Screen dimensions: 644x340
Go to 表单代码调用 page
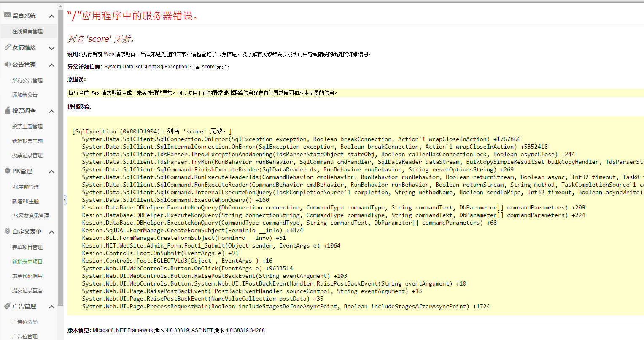click(x=27, y=276)
